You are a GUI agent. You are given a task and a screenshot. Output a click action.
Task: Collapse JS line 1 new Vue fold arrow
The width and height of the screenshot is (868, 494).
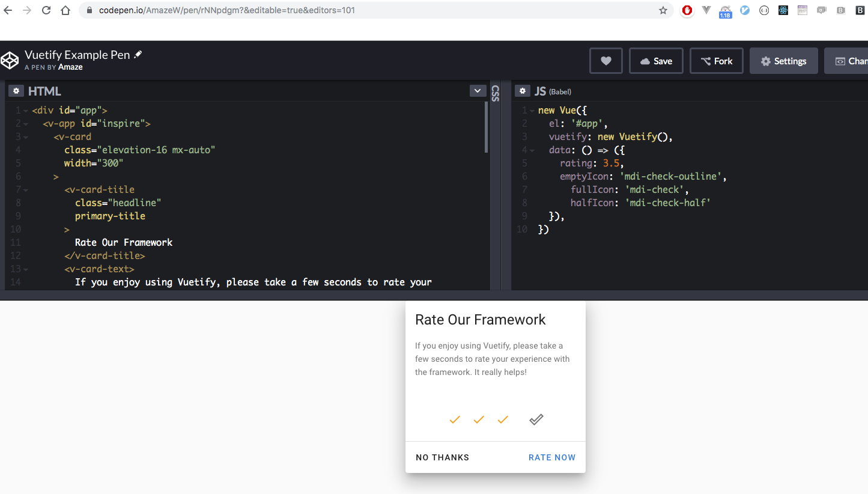pos(532,111)
